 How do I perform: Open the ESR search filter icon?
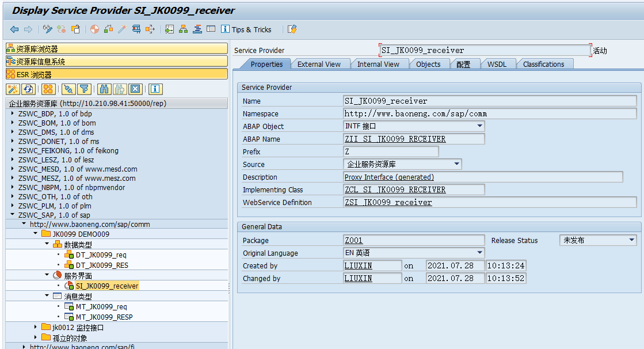(x=84, y=89)
